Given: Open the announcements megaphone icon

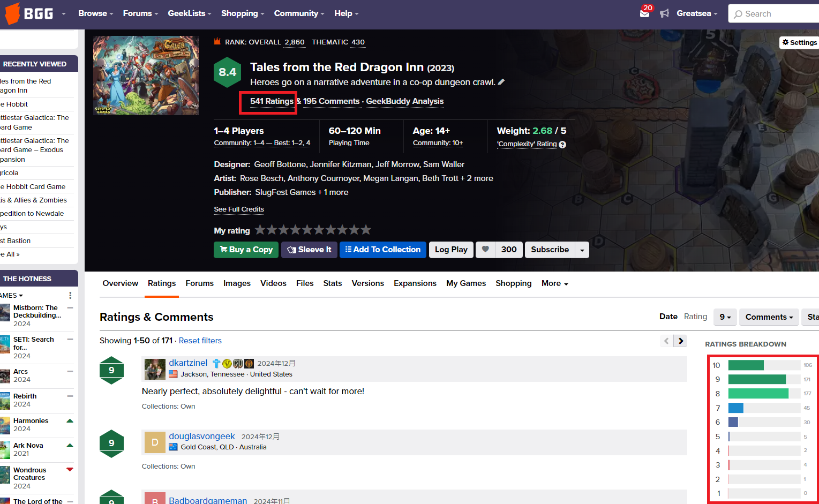Looking at the screenshot, I should pos(665,13).
